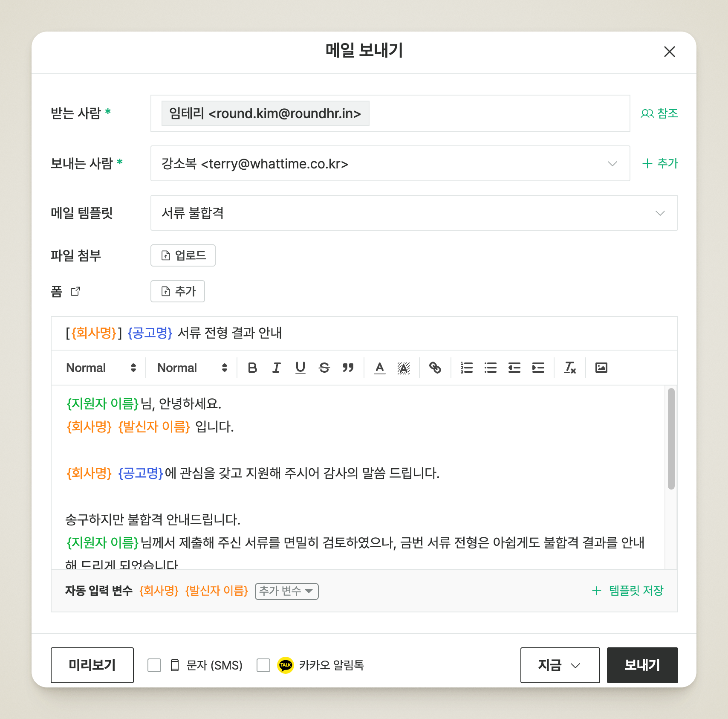Image resolution: width=728 pixels, height=719 pixels.
Task: Open the 지금 send time dropdown
Action: tap(560, 665)
